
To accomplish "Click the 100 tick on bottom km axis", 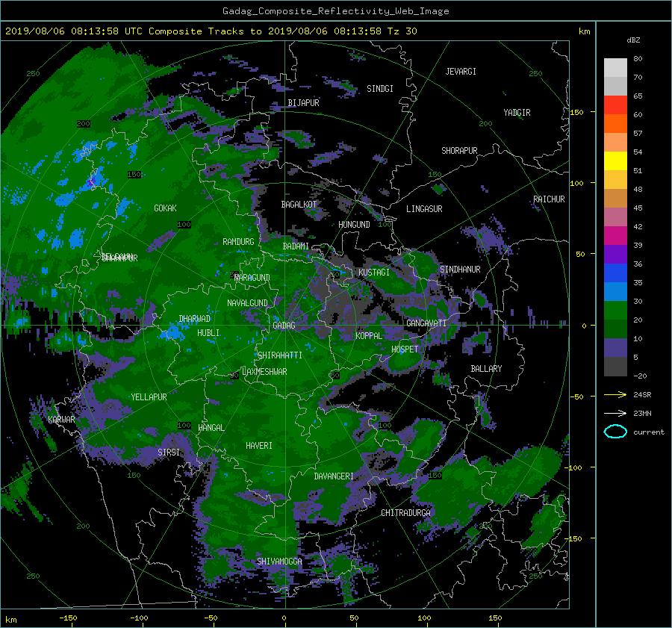I will point(424,618).
